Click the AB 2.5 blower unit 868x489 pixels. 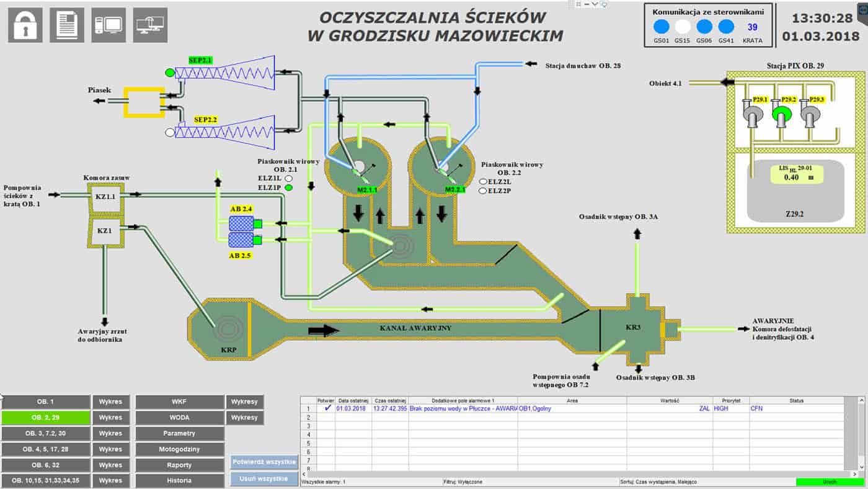tap(246, 240)
